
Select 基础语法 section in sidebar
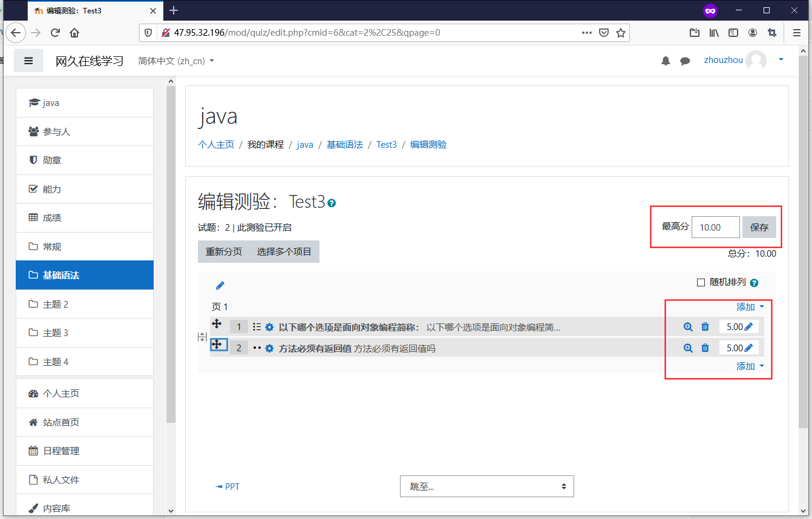pyautogui.click(x=85, y=275)
